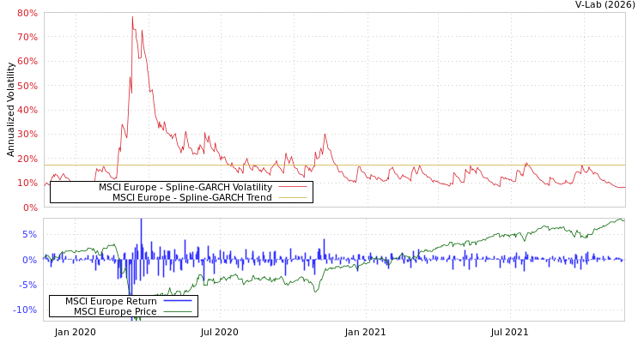644x343 pixels.
Task: Click the 40% y-axis tick label
Action: click(x=27, y=111)
